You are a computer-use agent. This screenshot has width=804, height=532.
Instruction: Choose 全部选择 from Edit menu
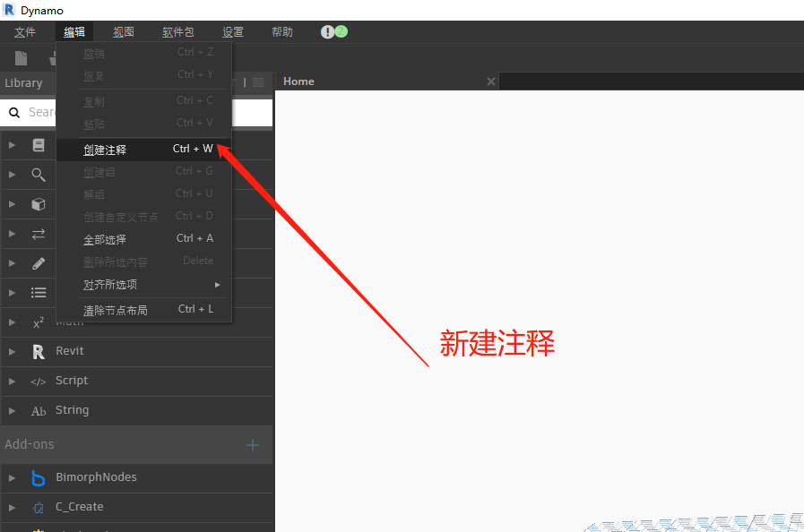point(143,239)
